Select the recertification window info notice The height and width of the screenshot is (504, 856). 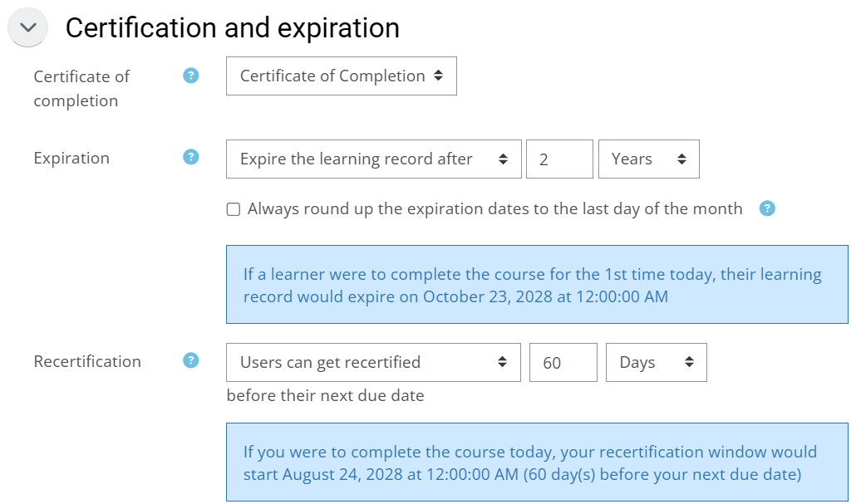[537, 462]
